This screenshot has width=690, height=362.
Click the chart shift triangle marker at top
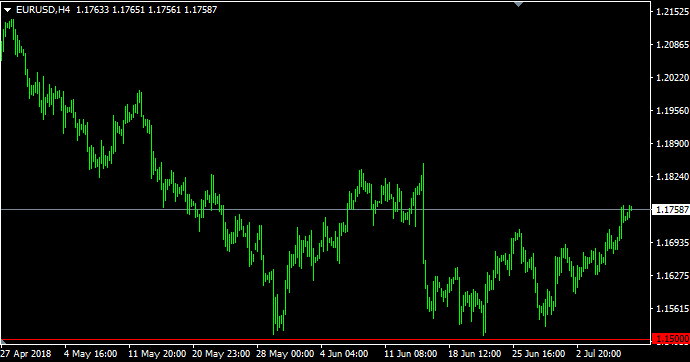[518, 4]
